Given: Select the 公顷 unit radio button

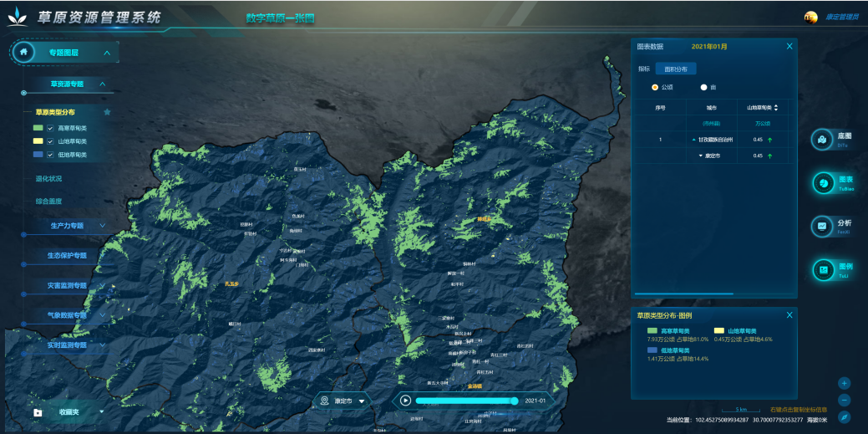Looking at the screenshot, I should (655, 88).
